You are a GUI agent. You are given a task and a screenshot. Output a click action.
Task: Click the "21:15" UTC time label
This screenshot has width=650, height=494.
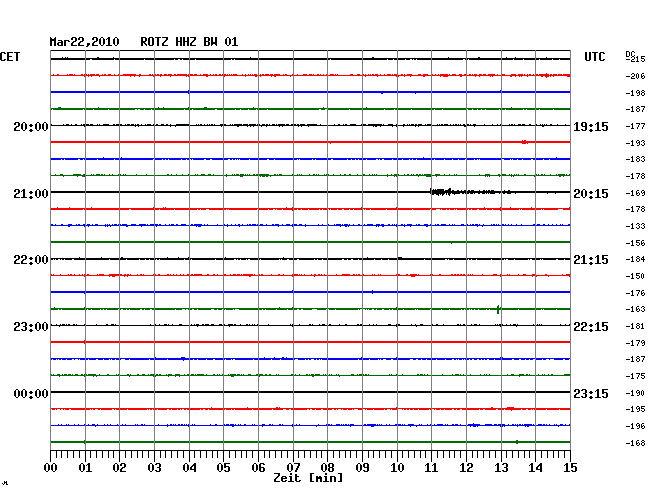tap(591, 260)
